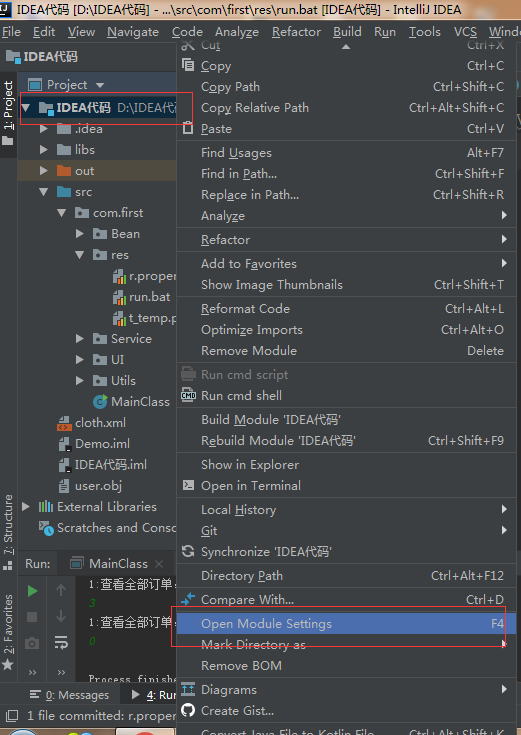Toggle soft-wrap icon in Run panel
The image size is (521, 735).
click(x=61, y=642)
